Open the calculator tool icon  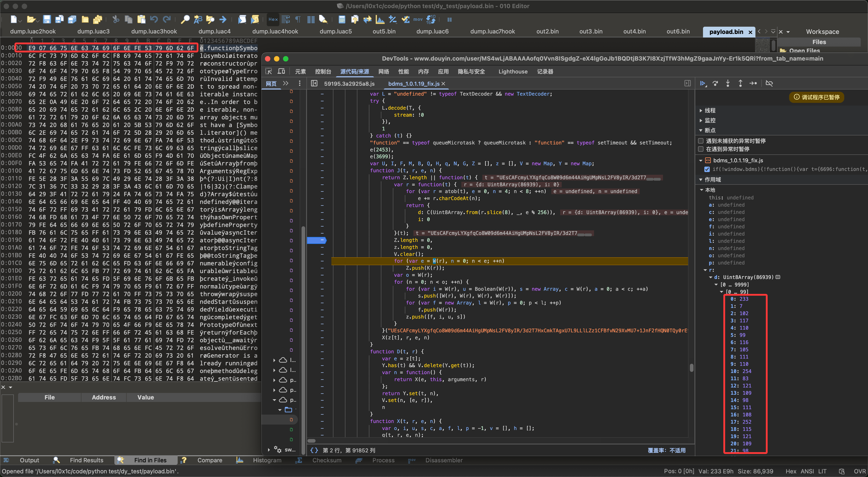coord(342,19)
